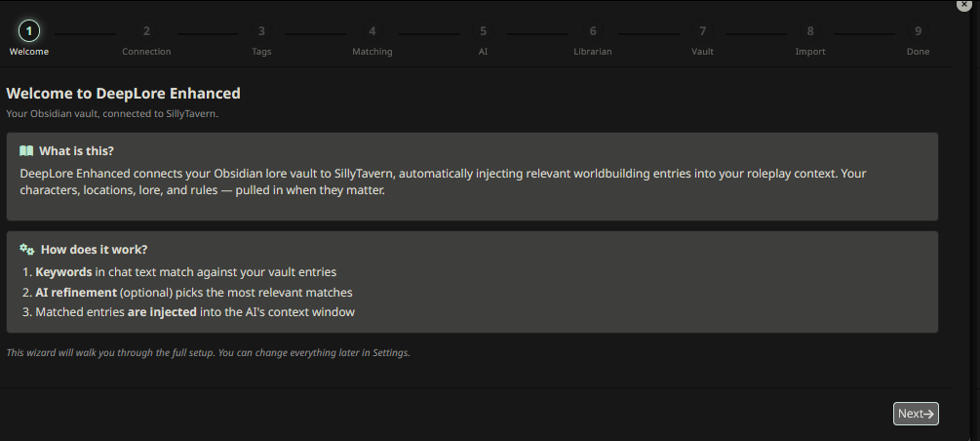The image size is (980, 441).
Task: Click the are injected list item
Action: pos(195,312)
